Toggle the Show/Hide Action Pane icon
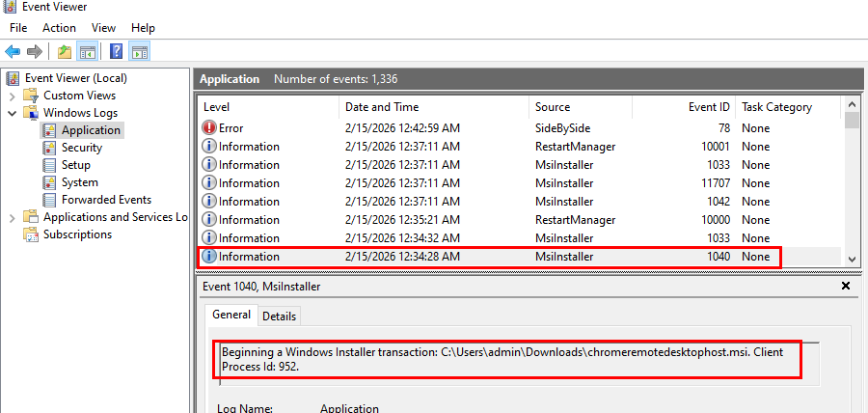This screenshot has width=868, height=413. coord(140,52)
